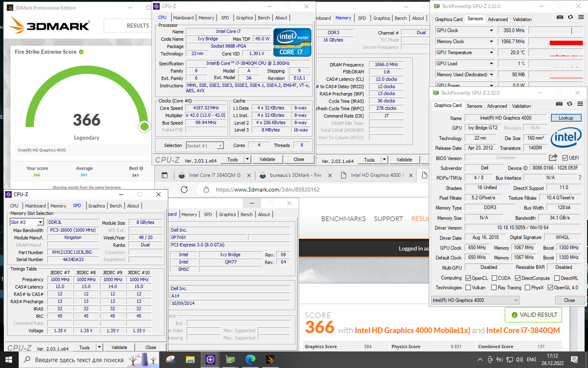This screenshot has height=368, width=588.
Task: Click the browser address bar URL
Action: [x=267, y=189]
